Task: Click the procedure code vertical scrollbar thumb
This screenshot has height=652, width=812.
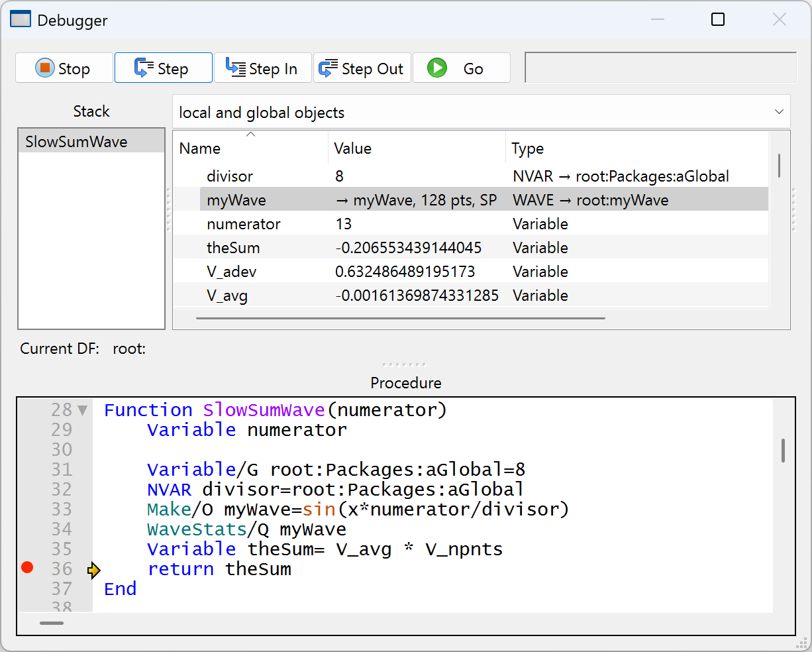Action: click(783, 451)
